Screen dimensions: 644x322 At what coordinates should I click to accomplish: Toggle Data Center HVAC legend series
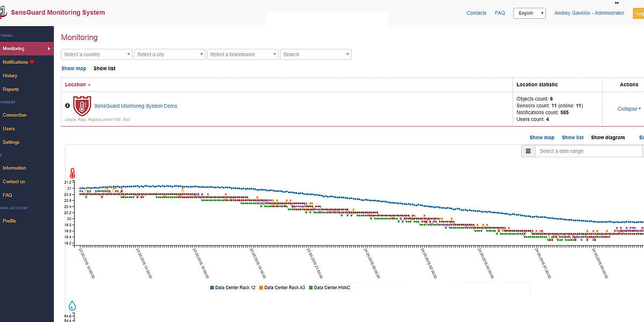330,288
